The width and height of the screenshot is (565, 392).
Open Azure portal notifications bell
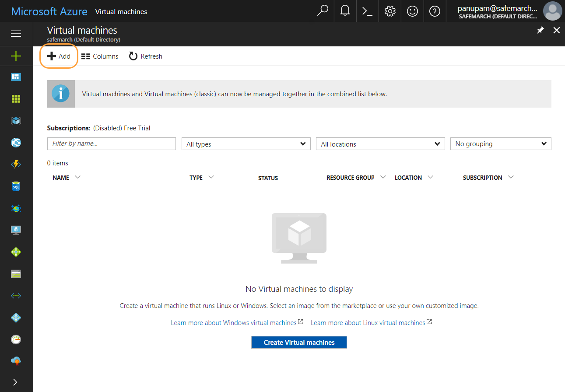click(345, 11)
